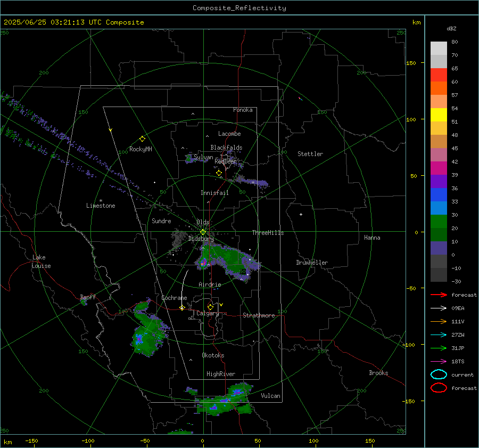This screenshot has height=448, width=479.
Task: Click the yellow diamond marker above Calgary
Action: pyautogui.click(x=210, y=307)
